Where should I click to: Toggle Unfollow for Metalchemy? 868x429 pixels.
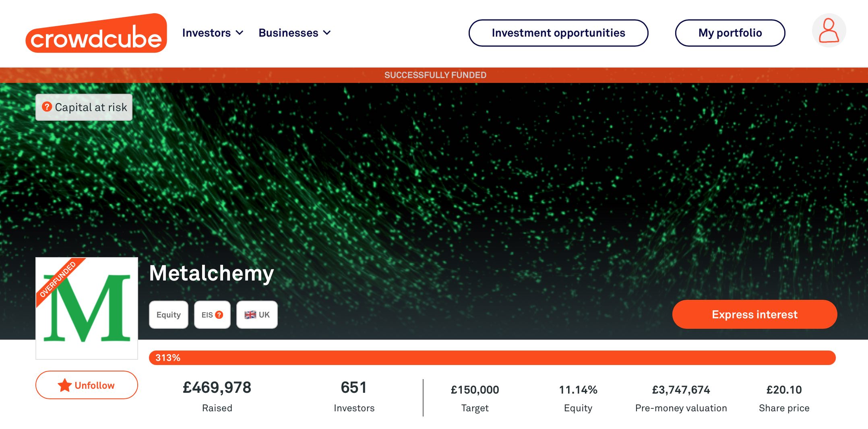point(87,385)
